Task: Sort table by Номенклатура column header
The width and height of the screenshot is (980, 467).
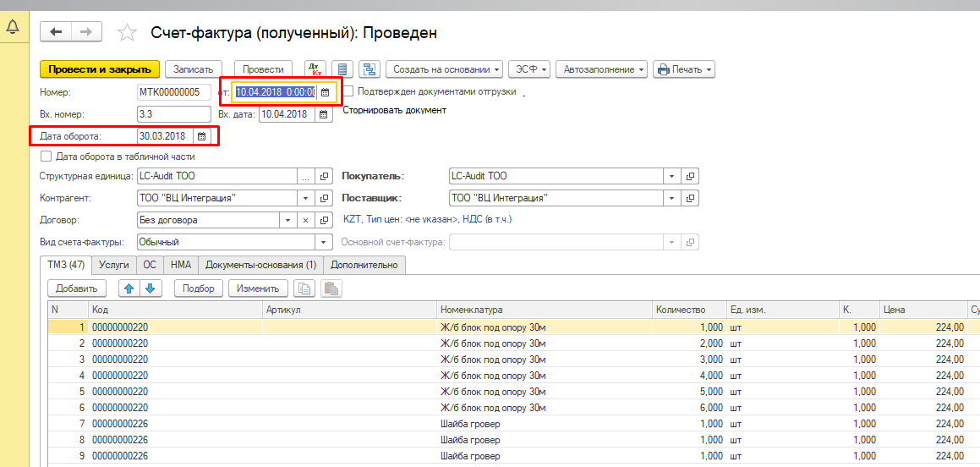Action: pyautogui.click(x=544, y=310)
